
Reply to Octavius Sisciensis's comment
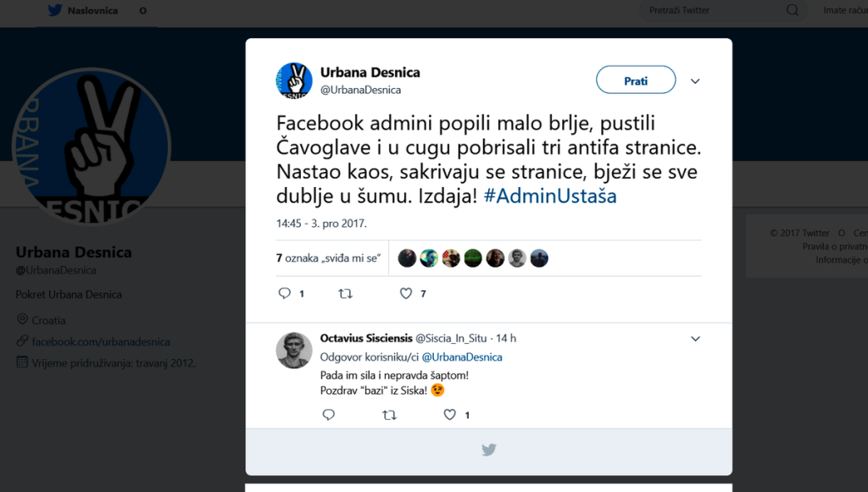point(328,415)
